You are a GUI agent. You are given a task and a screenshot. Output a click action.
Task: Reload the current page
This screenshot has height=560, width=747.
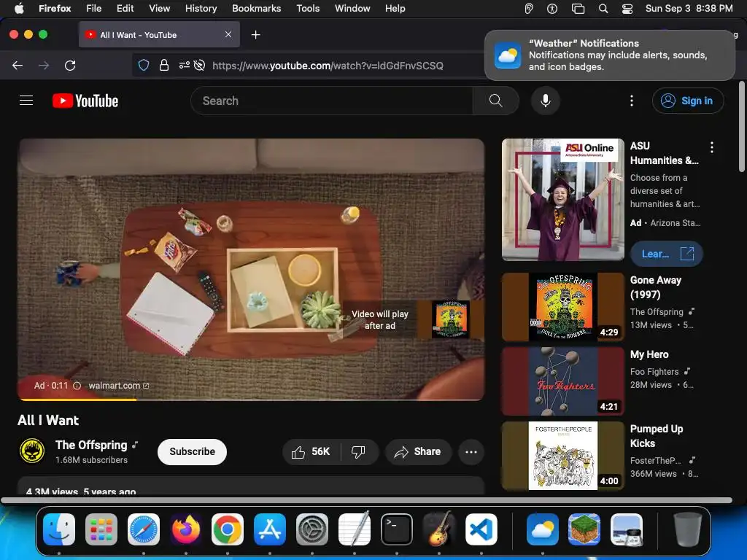pos(70,65)
